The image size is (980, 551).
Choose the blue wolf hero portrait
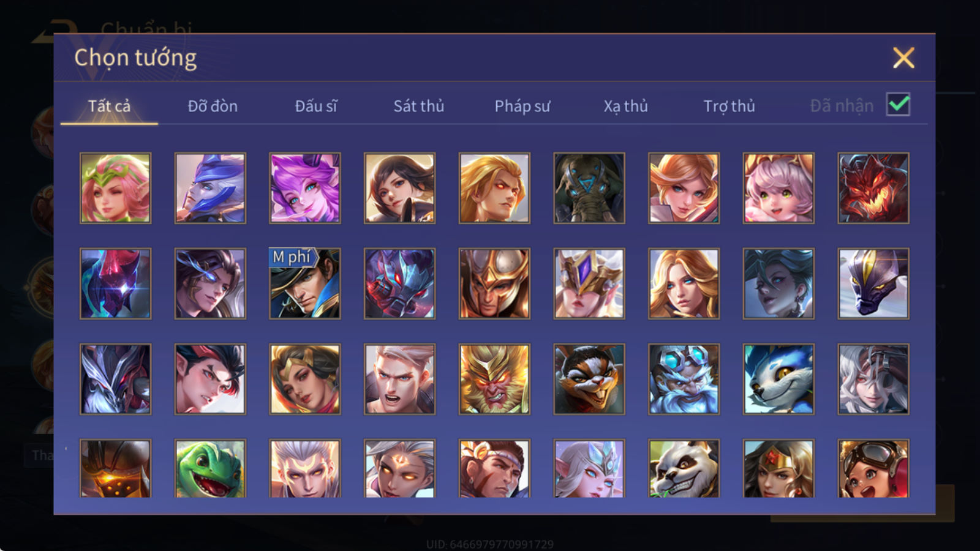tap(778, 379)
